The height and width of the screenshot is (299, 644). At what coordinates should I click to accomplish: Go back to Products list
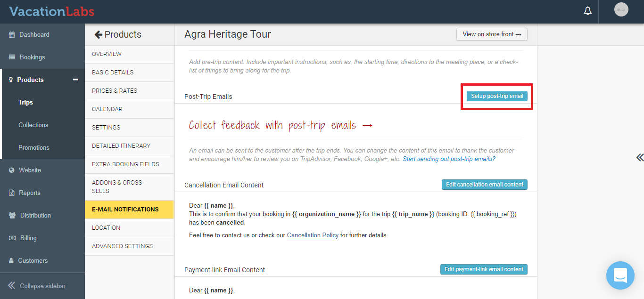[118, 34]
